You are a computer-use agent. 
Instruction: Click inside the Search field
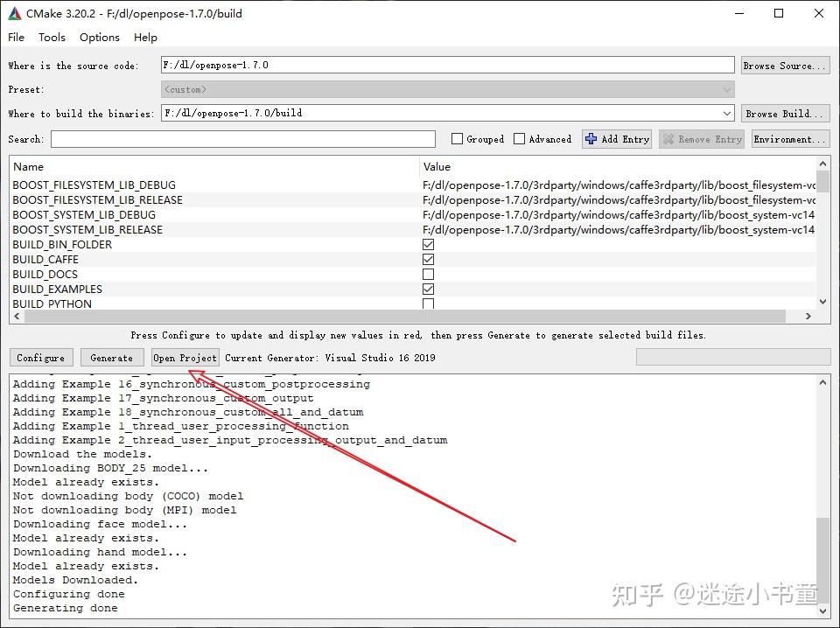pyautogui.click(x=241, y=138)
